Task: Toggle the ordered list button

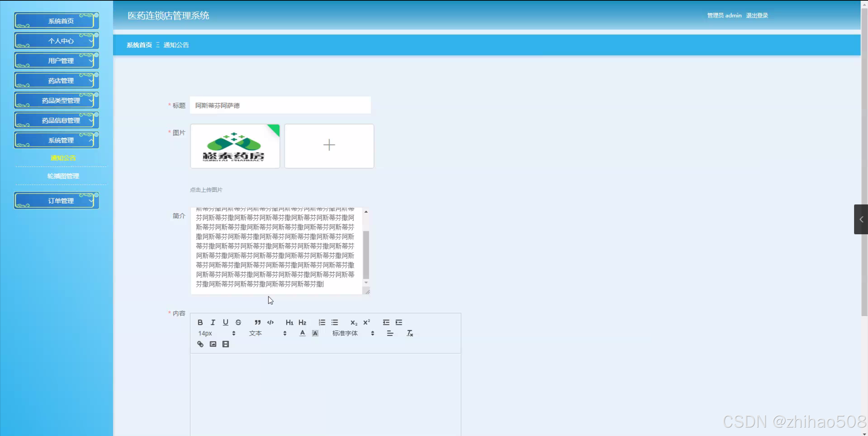Action: coord(322,322)
